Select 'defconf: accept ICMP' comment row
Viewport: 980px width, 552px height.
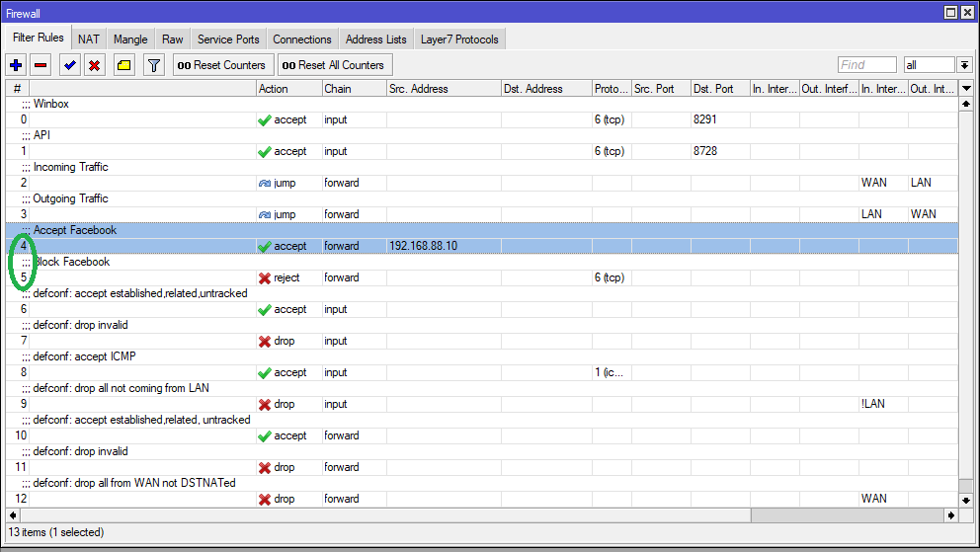(x=481, y=356)
